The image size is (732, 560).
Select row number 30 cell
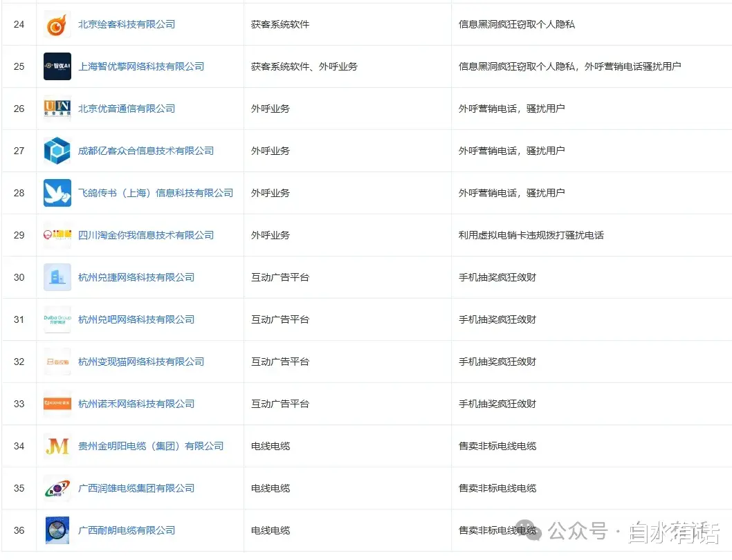tap(19, 277)
